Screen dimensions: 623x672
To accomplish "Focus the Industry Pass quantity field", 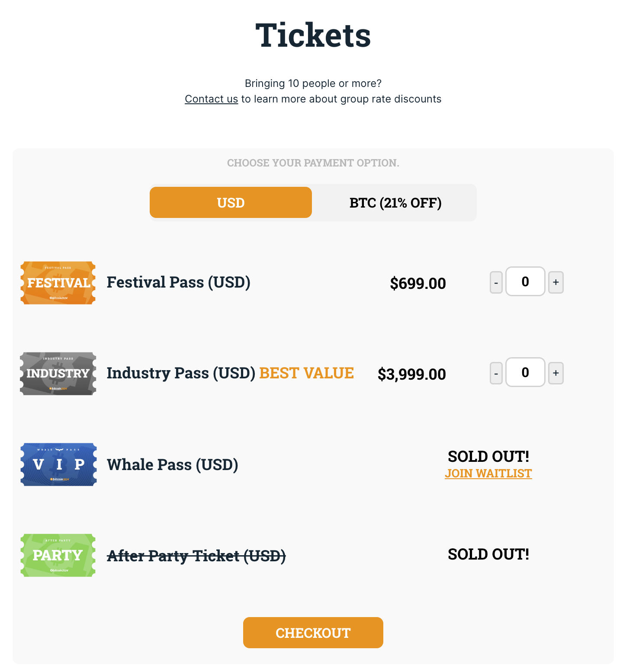I will pyautogui.click(x=525, y=372).
